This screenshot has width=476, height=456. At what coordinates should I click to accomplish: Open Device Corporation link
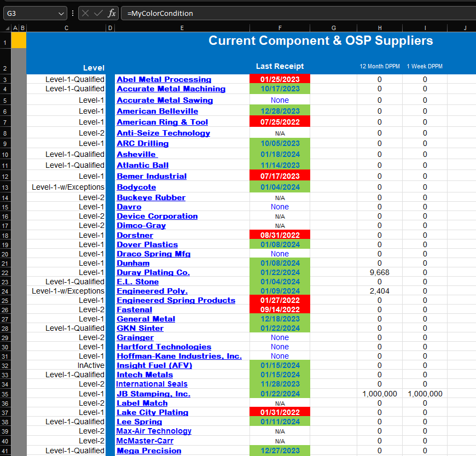tap(157, 217)
